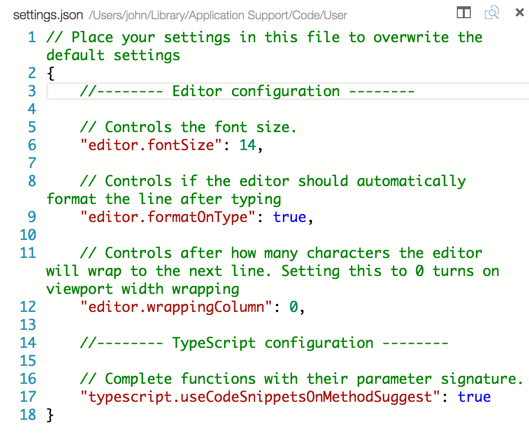Image resolution: width=529 pixels, height=433 pixels.
Task: Place cursor on "editor.fontSize" key
Action: point(151,145)
